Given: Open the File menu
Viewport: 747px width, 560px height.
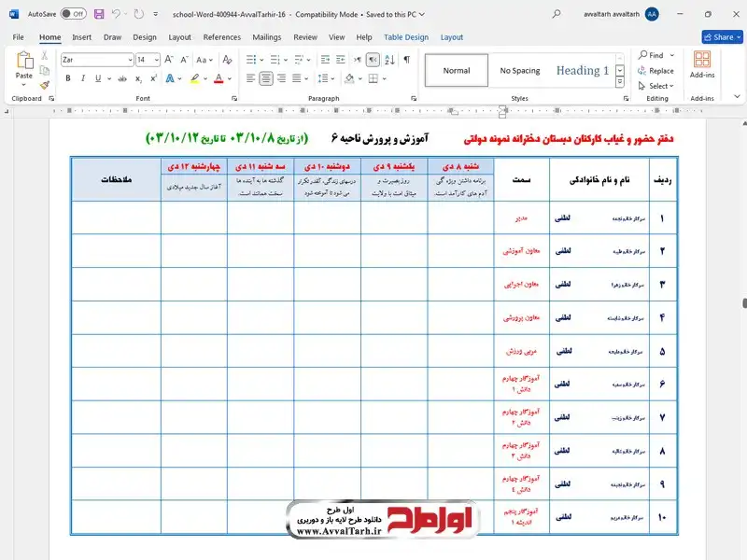Looking at the screenshot, I should click(18, 37).
